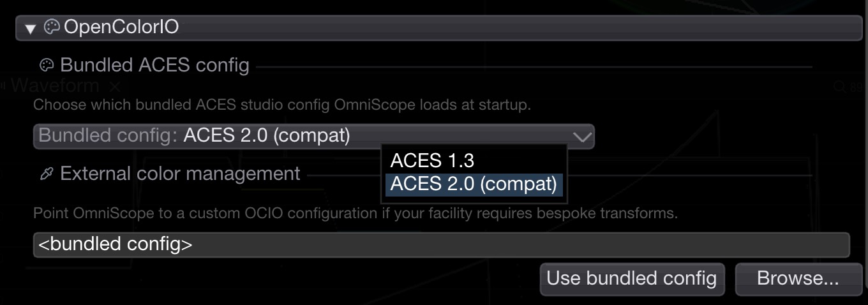Click palette icon next to Bundled ACES config
The height and width of the screenshot is (305, 868).
pos(47,65)
